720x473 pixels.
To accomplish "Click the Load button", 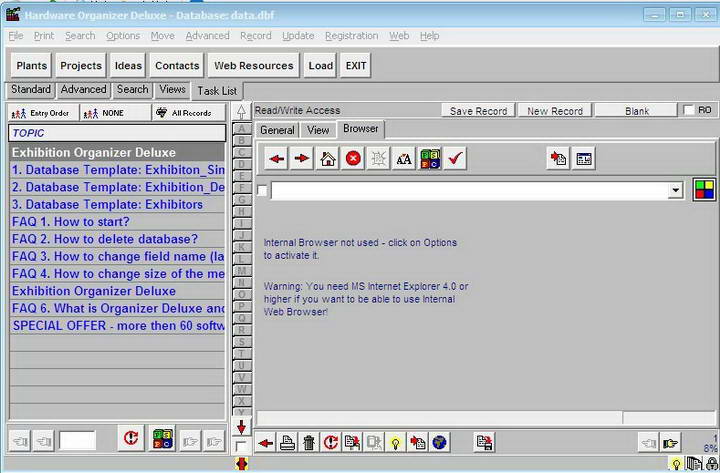I will (x=321, y=66).
